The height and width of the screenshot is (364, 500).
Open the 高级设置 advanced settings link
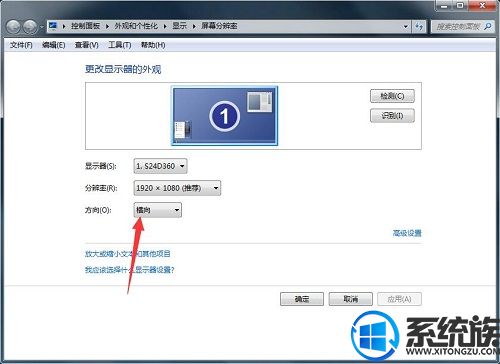click(407, 233)
